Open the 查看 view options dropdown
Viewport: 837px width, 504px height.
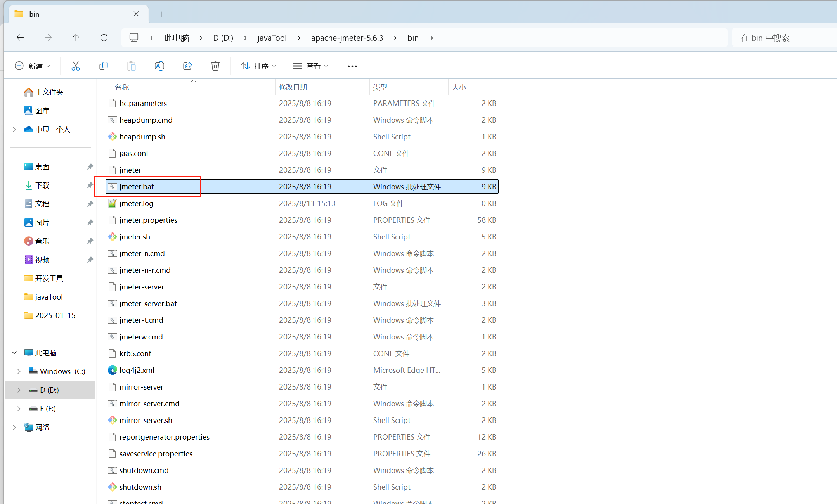coord(310,66)
